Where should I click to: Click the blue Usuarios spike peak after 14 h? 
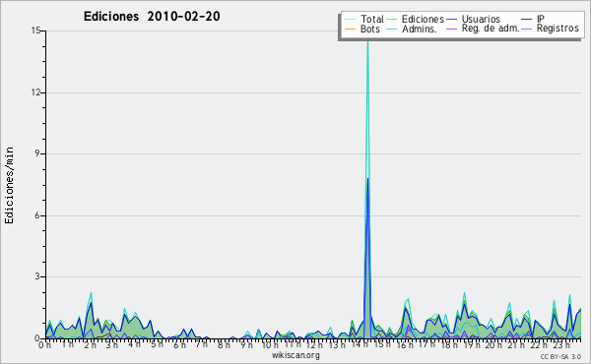point(367,179)
